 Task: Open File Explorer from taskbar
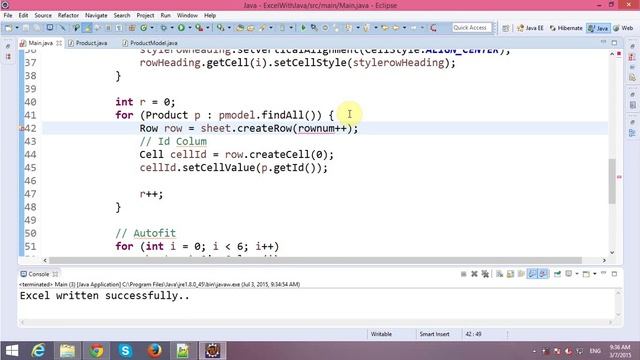pos(67,351)
